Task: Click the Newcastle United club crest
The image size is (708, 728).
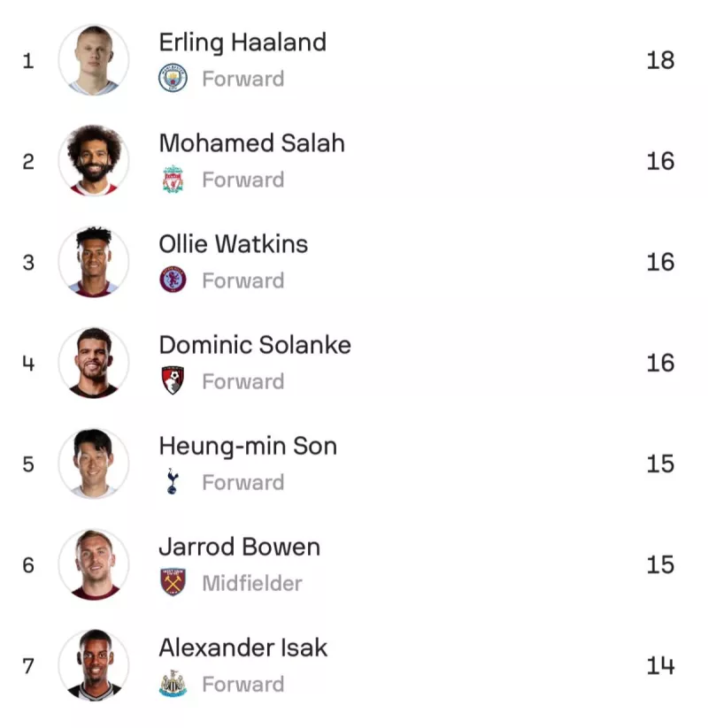Action: click(x=173, y=684)
